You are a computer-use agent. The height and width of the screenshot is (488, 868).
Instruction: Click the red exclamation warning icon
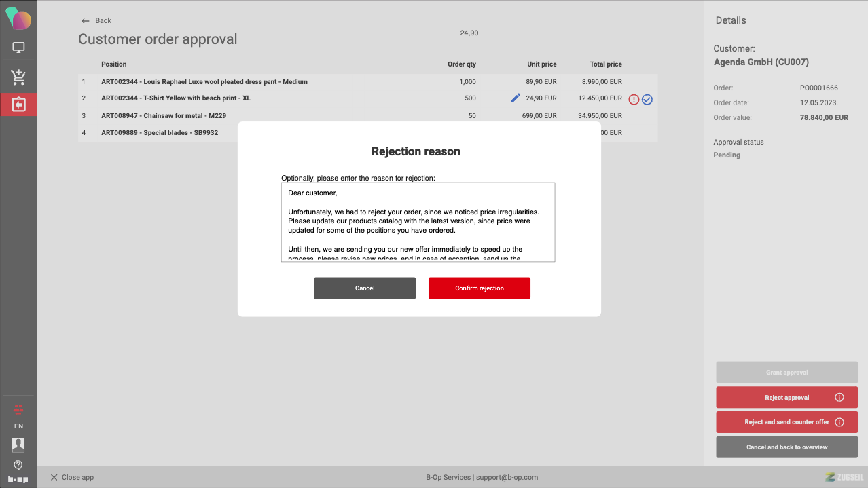click(634, 100)
